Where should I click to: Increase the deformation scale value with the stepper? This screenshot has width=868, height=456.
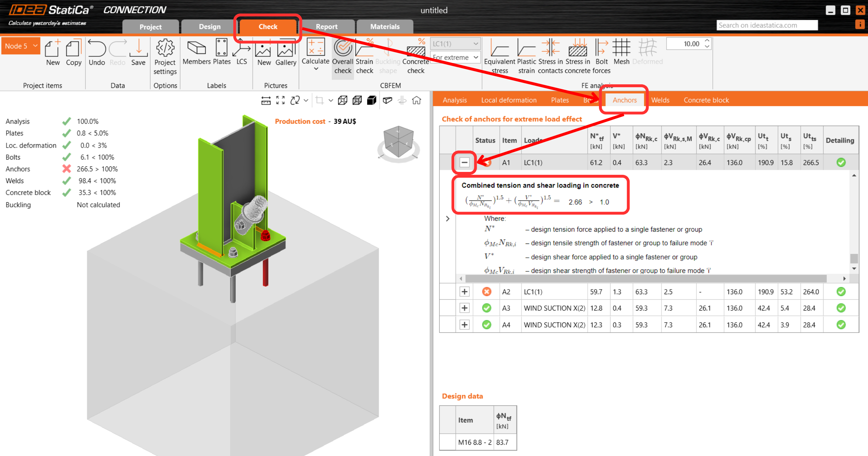tap(707, 41)
